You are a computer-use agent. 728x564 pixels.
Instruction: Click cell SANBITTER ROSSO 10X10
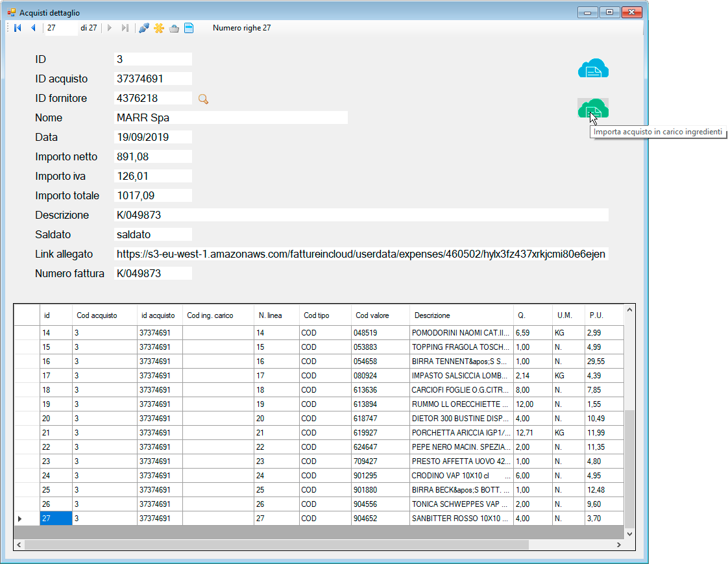(x=461, y=519)
